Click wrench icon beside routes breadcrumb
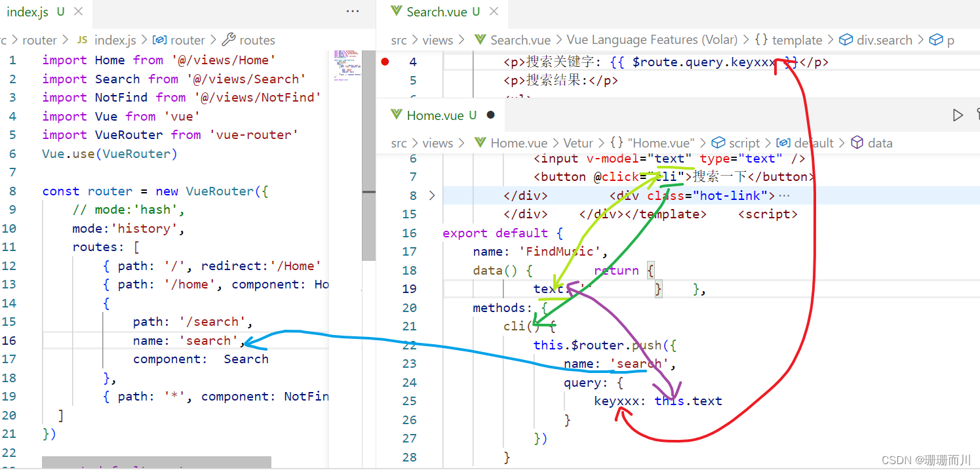Image resolution: width=980 pixels, height=472 pixels. pos(229,40)
